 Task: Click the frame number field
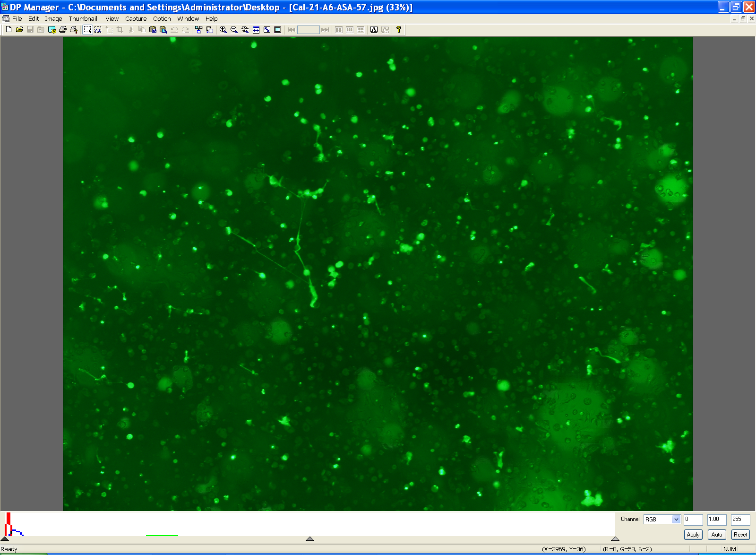pyautogui.click(x=309, y=29)
